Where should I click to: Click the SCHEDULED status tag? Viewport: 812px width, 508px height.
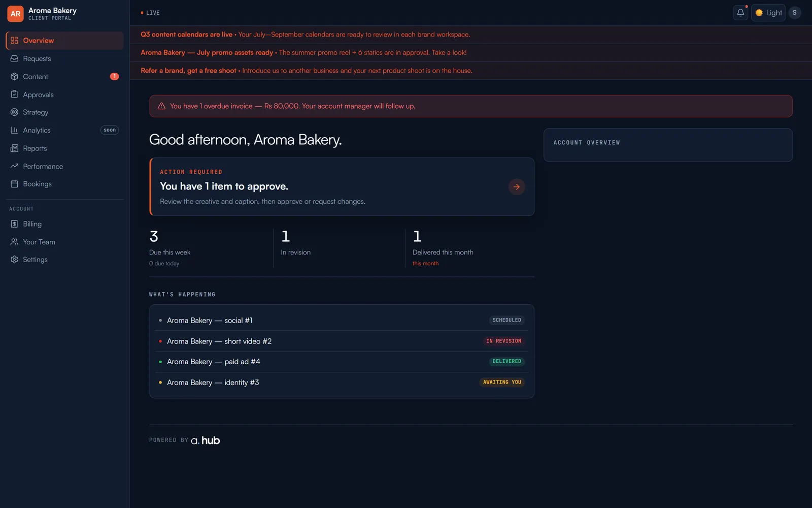pos(506,320)
